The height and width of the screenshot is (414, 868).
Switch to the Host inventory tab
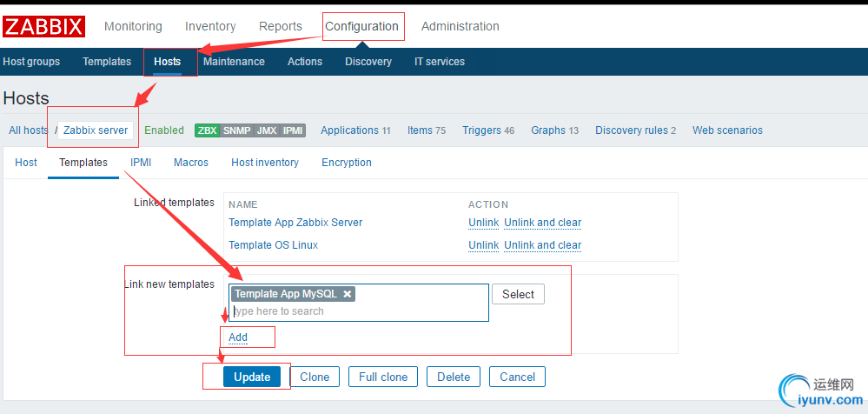coord(265,163)
